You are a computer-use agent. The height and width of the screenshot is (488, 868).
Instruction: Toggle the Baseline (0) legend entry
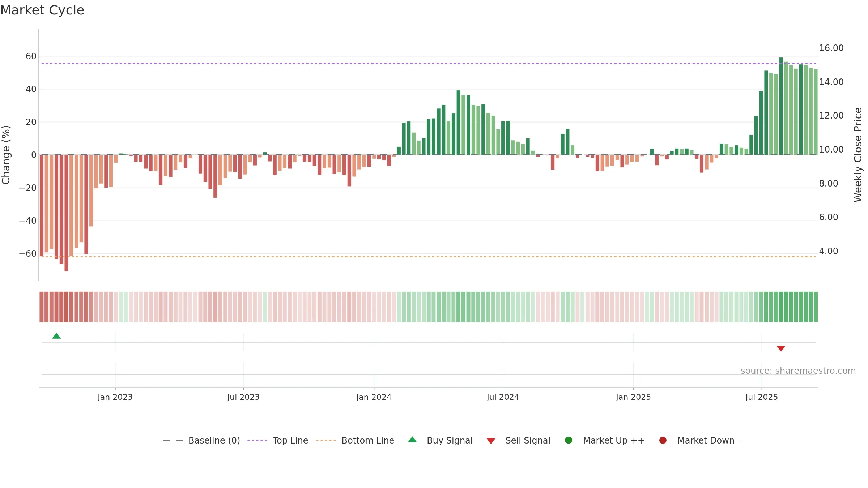click(201, 440)
